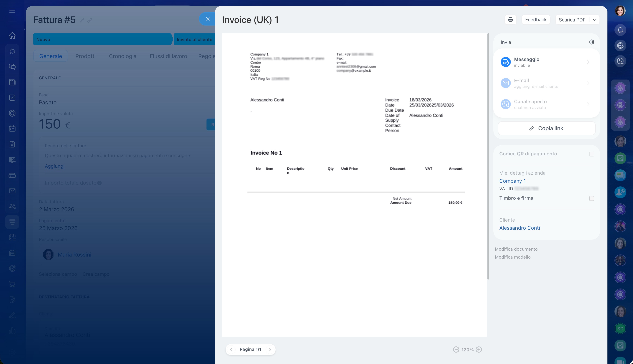Click the Copia link button

547,128
